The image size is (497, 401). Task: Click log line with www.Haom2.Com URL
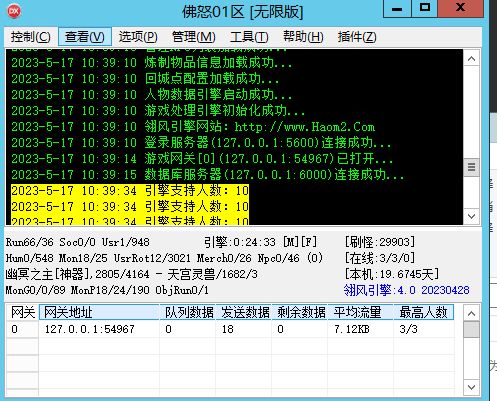pos(193,127)
